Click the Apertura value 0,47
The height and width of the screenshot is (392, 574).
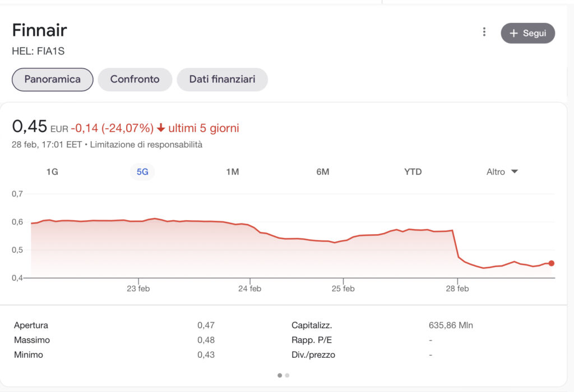click(206, 325)
